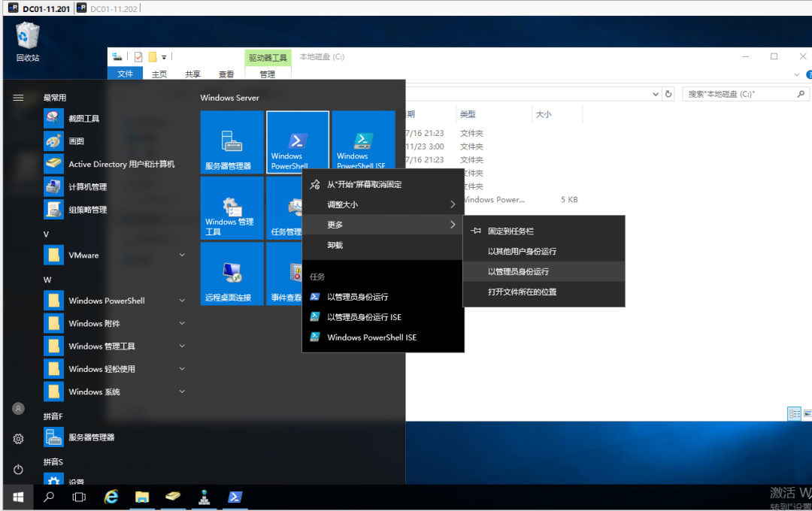
Task: Open 计算机管理 from the start list
Action: 76,187
